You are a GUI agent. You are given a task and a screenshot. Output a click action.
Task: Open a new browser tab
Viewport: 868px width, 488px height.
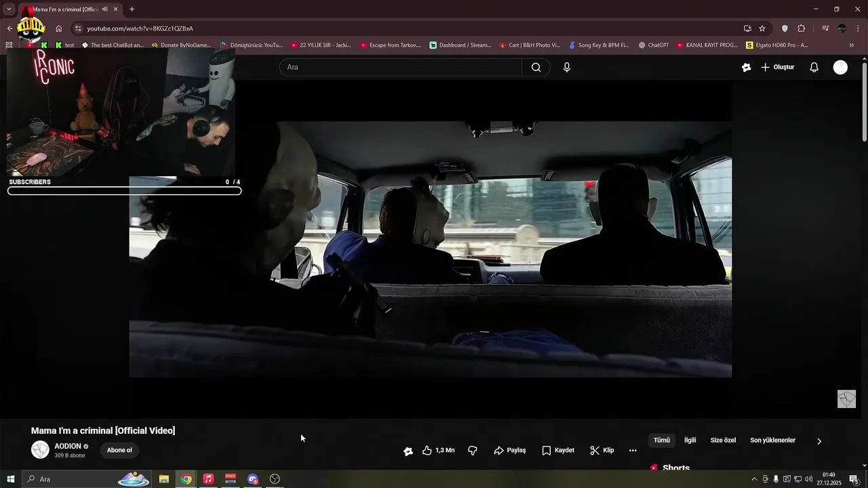(132, 9)
